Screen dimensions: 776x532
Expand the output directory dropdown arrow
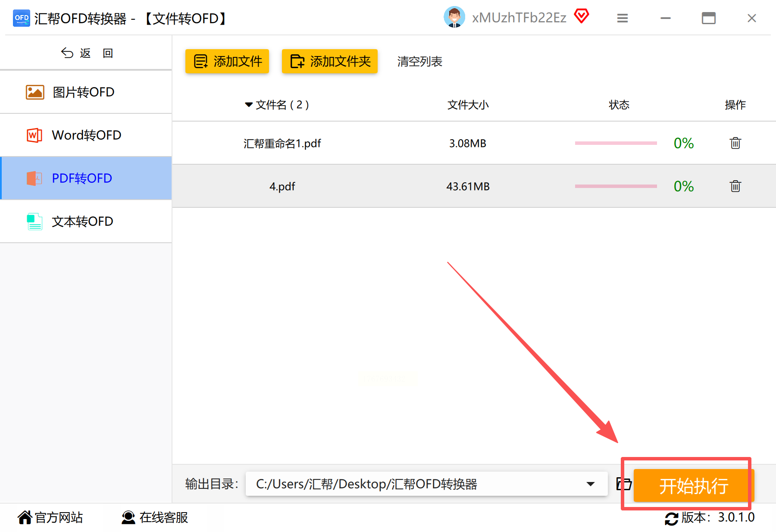pos(591,484)
